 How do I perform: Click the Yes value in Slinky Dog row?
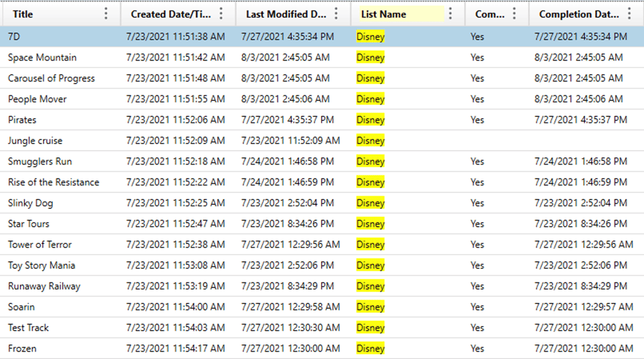click(478, 203)
